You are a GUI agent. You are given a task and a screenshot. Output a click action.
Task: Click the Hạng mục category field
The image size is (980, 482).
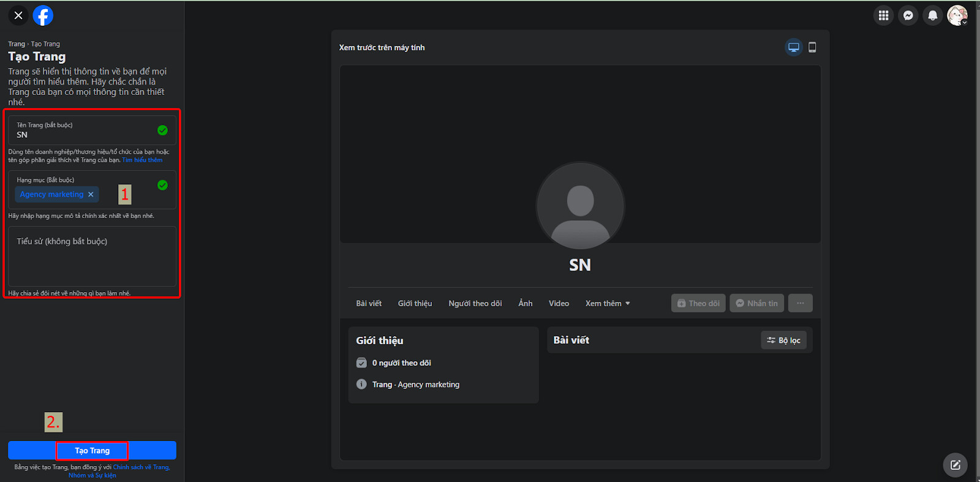(x=92, y=190)
